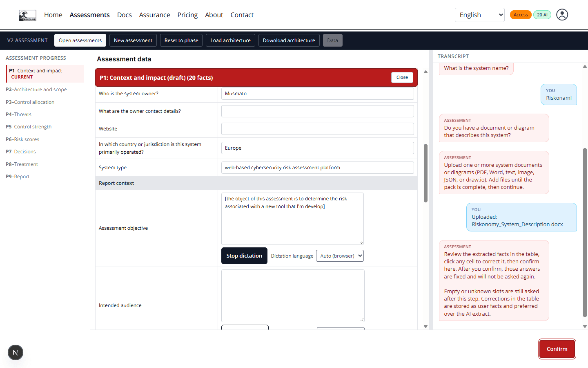588x368 pixels.
Task: Click the green 20 AI badge
Action: [x=542, y=15]
